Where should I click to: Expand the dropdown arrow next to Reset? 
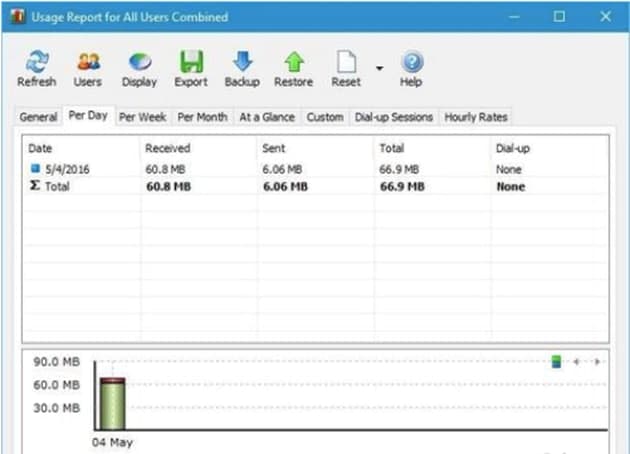[x=379, y=68]
